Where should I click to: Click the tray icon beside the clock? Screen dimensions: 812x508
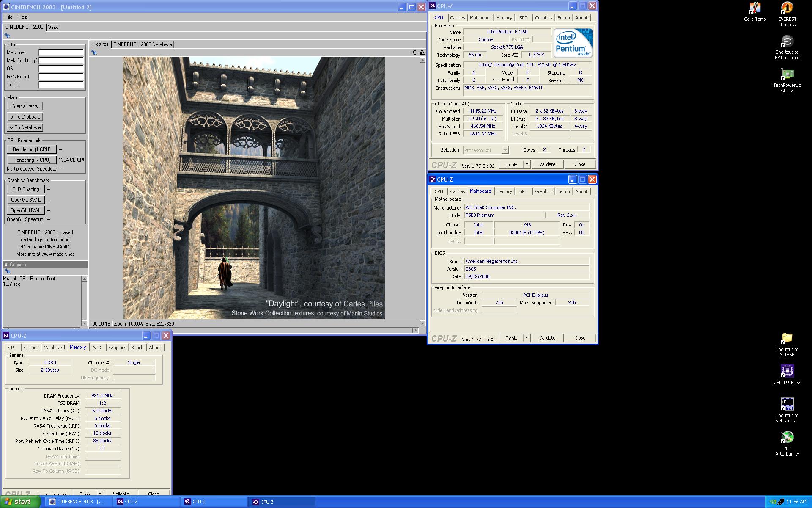(781, 502)
